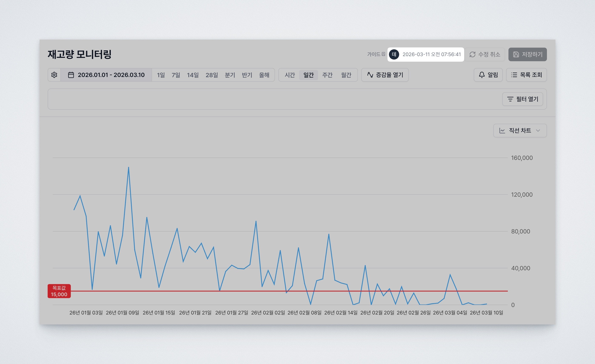The height and width of the screenshot is (364, 595).
Task: Click the save disk icon on 저장하기
Action: coord(516,54)
